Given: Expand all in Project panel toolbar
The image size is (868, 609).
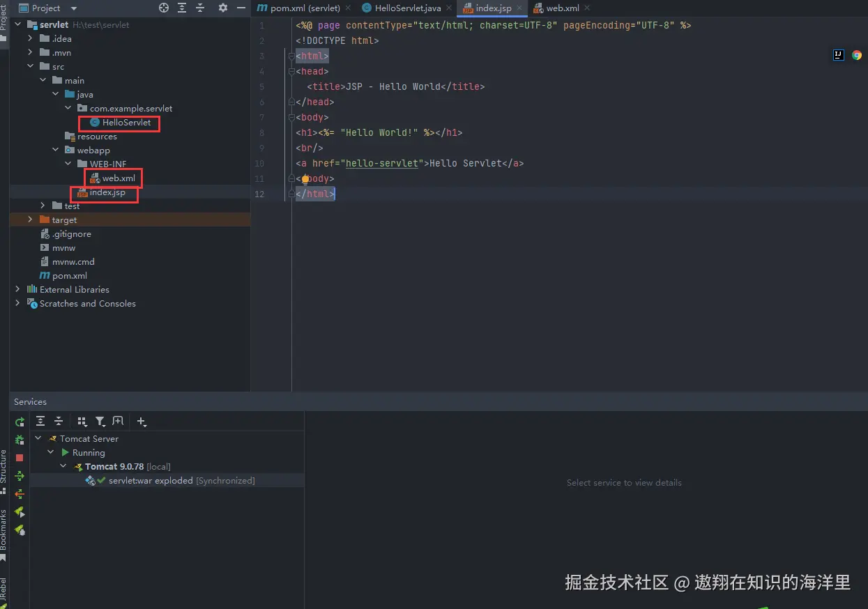Looking at the screenshot, I should (x=182, y=8).
